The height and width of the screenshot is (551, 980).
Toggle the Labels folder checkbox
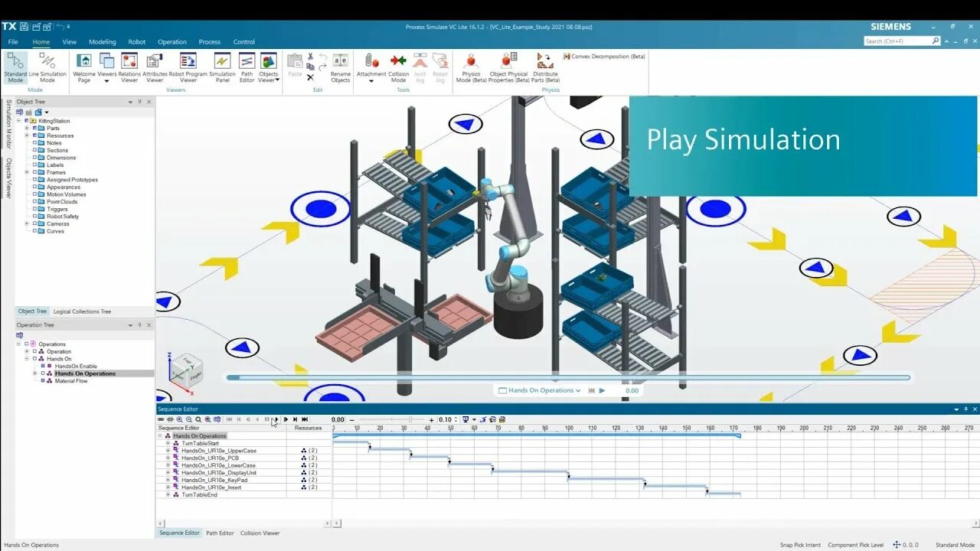[35, 165]
